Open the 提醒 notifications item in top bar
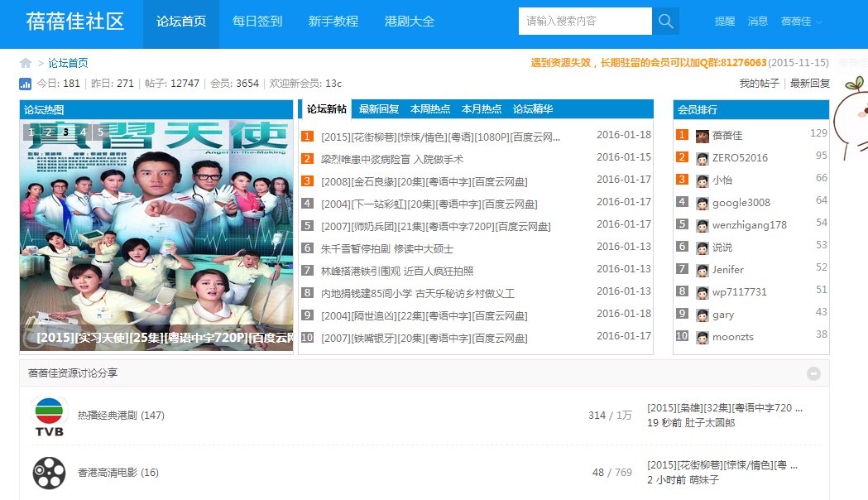 (x=724, y=22)
